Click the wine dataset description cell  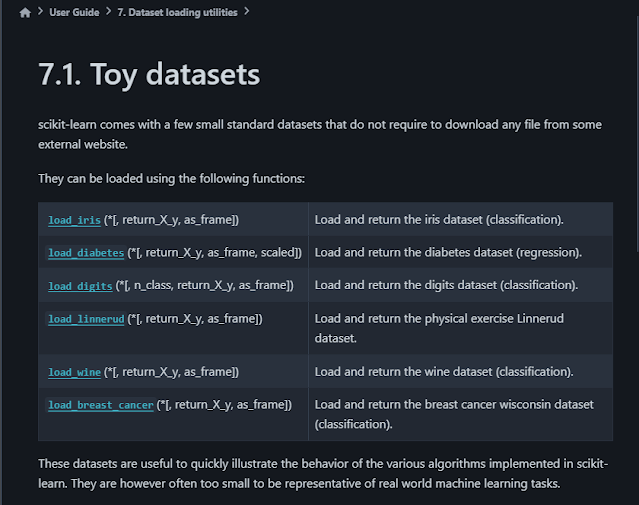pyautogui.click(x=444, y=371)
